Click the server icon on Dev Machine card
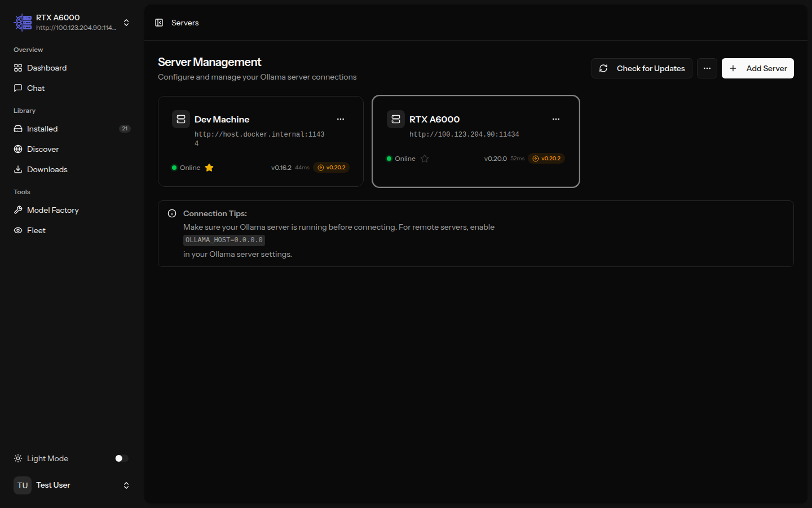The image size is (812, 508). (181, 119)
